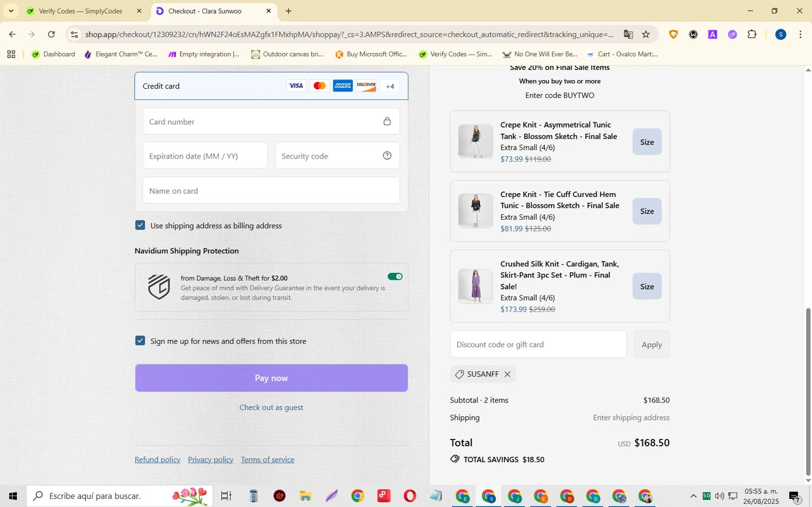Open Crushed Silk Knit Plum set thumbnail
Screen dimensions: 812x507
[475, 286]
